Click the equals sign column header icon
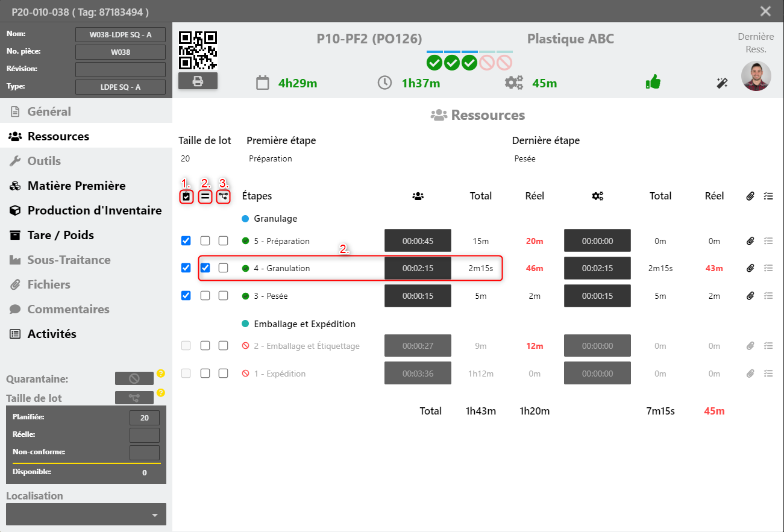This screenshot has height=532, width=784. click(205, 196)
